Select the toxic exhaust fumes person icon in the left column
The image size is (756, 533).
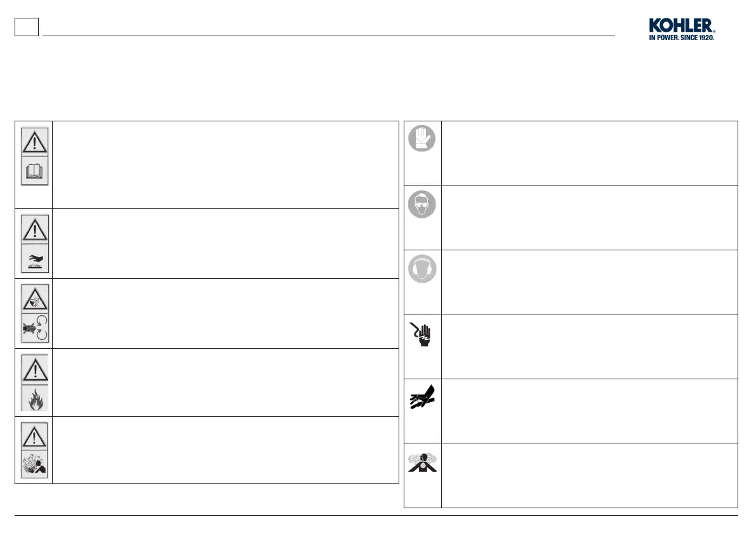coord(34,464)
